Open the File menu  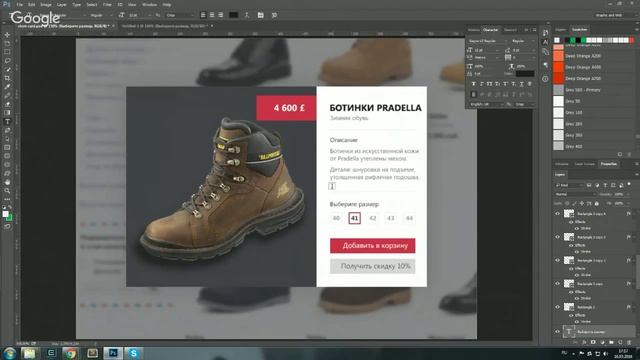20,4
